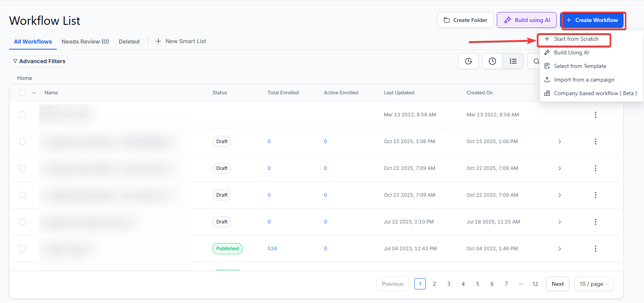This screenshot has width=644, height=303.
Task: Toggle the select-all checkbox in table header
Action: (x=22, y=92)
